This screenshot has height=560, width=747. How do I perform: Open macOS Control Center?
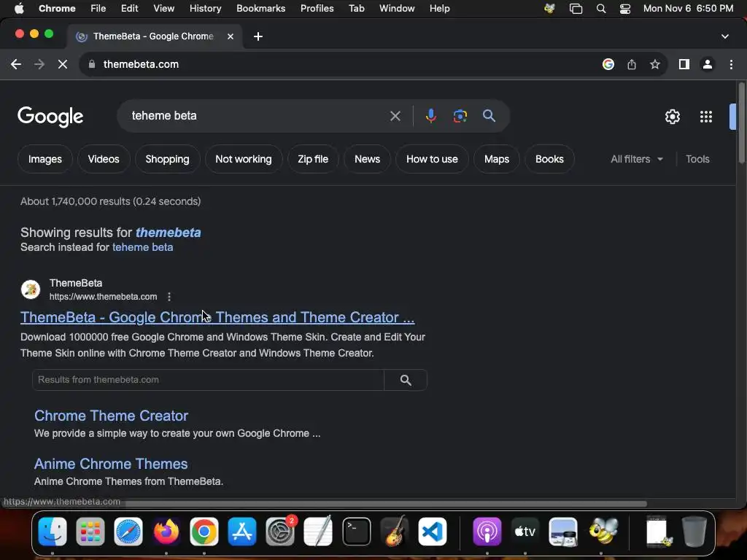[625, 9]
